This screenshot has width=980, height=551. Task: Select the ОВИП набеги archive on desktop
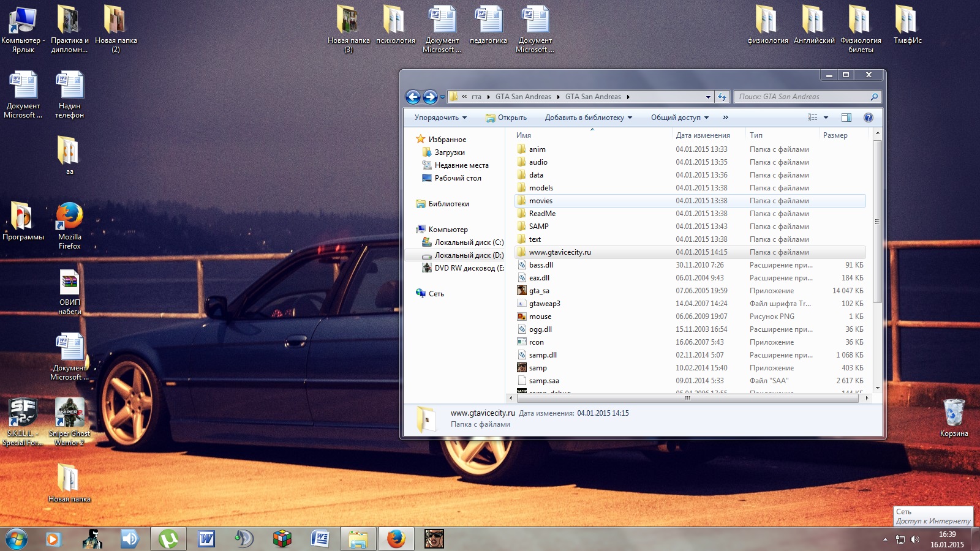[x=69, y=293]
